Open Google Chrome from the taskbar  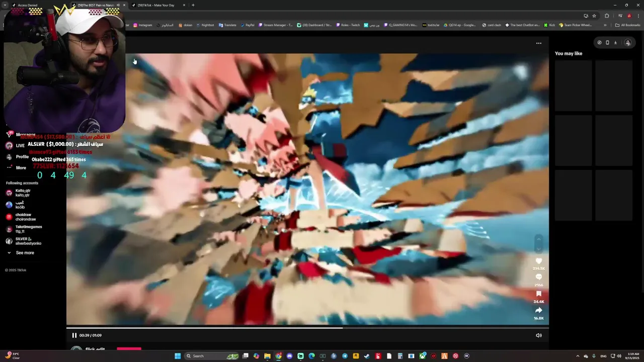[278, 356]
